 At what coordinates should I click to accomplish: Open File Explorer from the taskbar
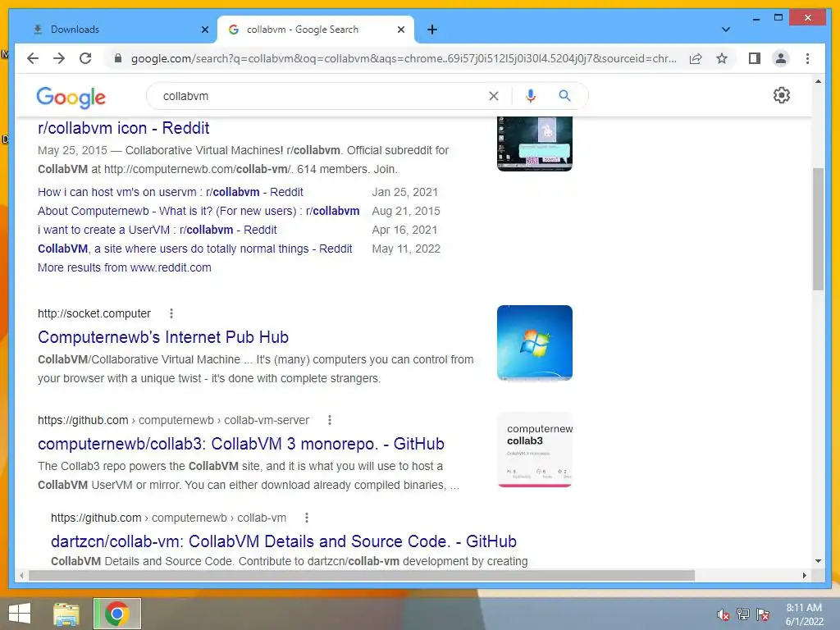(66, 614)
